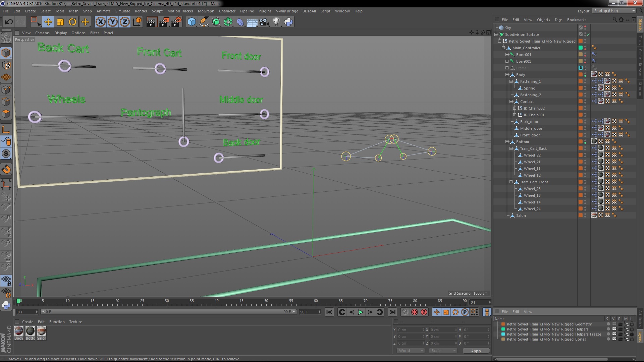The width and height of the screenshot is (644, 362).
Task: Click the Wheels slider handle
Action: [35, 117]
